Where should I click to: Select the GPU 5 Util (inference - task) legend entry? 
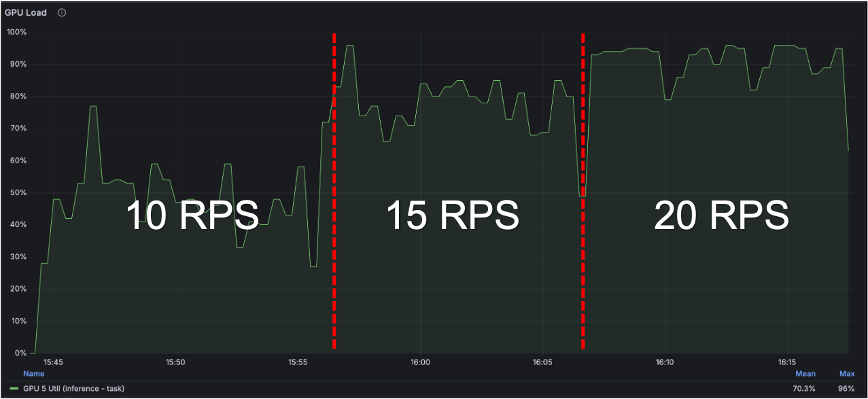75,389
